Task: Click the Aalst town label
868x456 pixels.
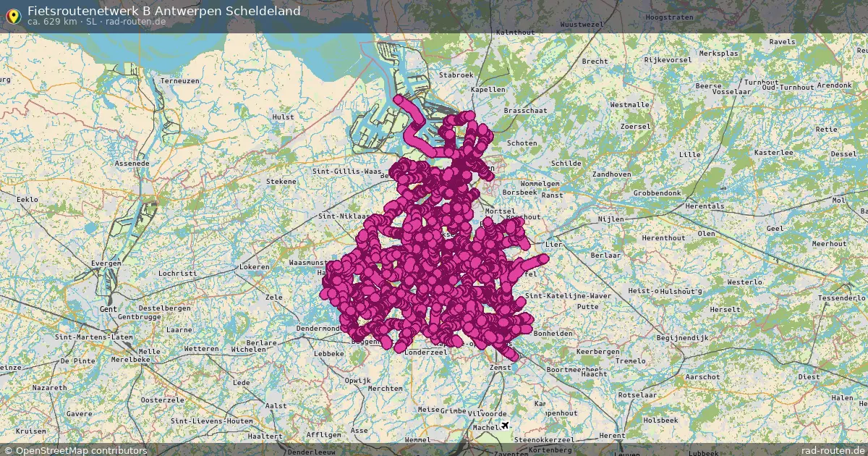Action: [x=276, y=406]
